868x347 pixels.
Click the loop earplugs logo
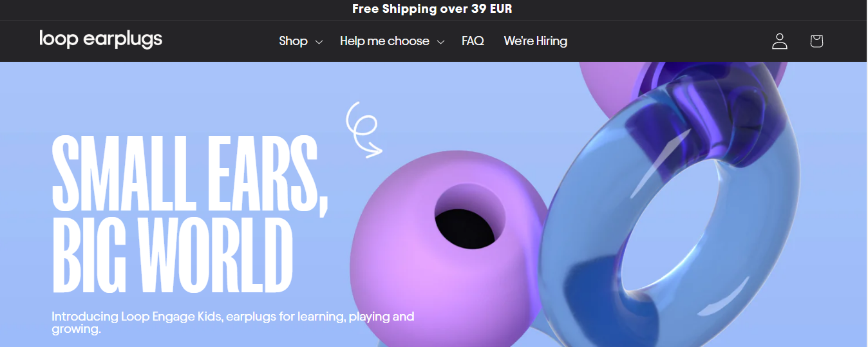point(100,39)
